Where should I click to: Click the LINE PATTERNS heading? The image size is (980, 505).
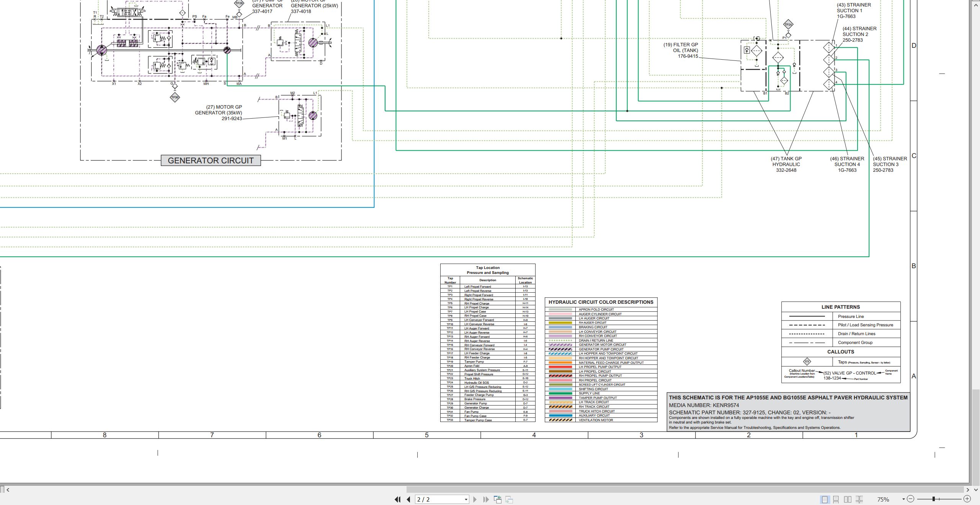pos(841,307)
